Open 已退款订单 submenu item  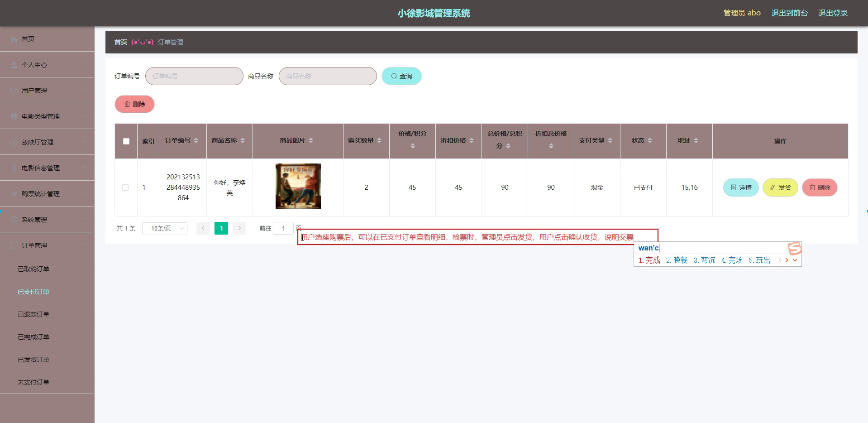(x=33, y=314)
